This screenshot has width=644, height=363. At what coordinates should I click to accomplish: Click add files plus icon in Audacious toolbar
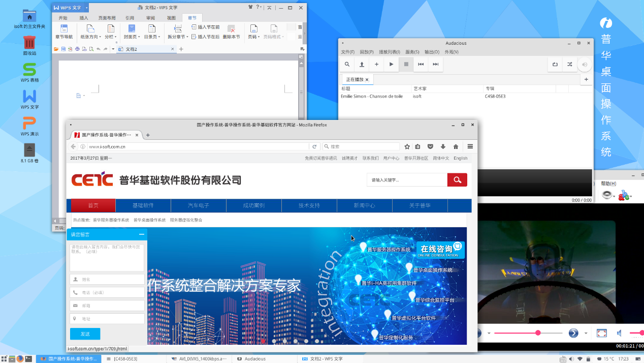click(376, 65)
